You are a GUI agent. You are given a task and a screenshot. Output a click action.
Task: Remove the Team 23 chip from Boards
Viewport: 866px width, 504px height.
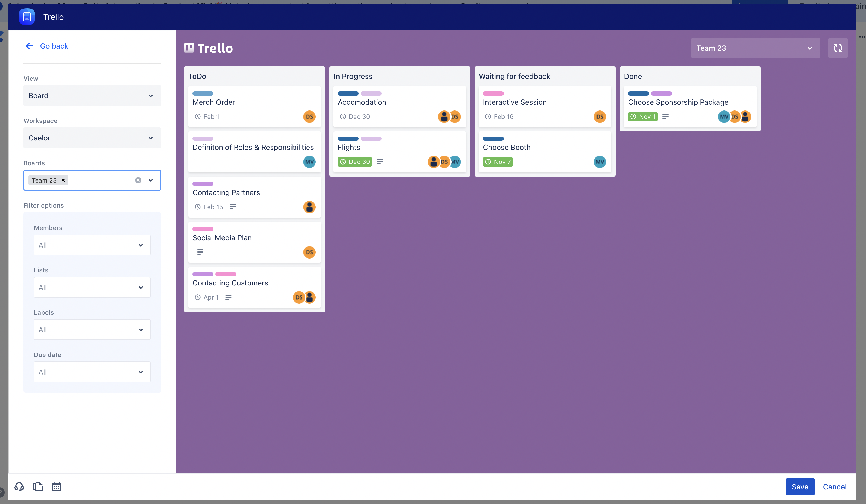click(63, 180)
